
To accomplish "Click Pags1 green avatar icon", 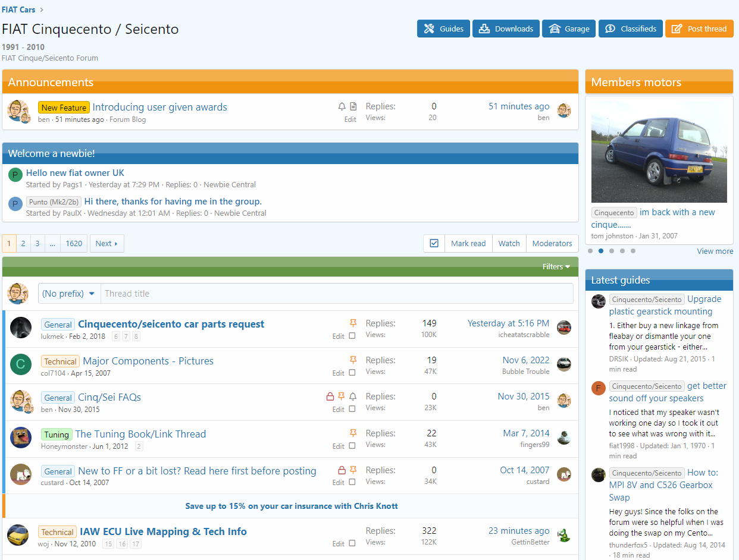I will point(15,175).
